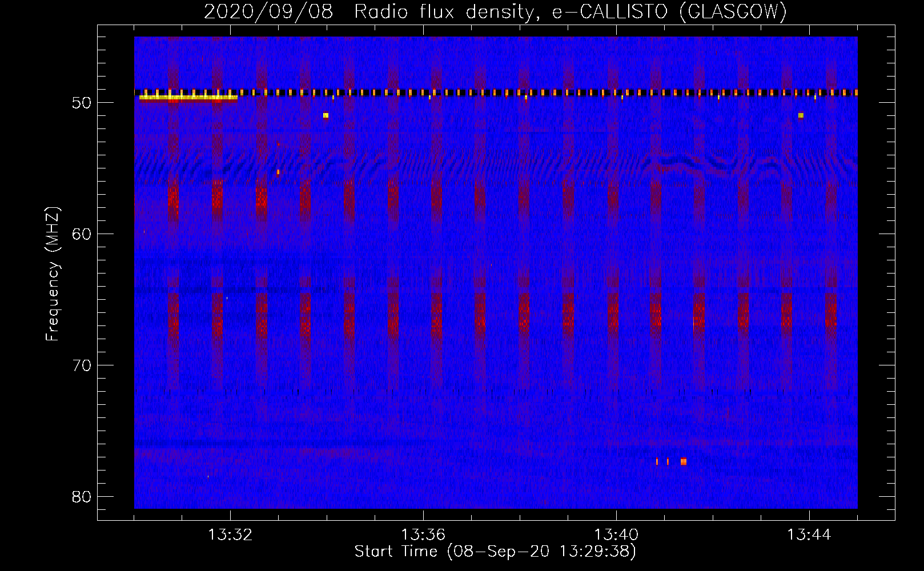Click the 'Start Time (08-Sep-20 13:29:38)' label

pyautogui.click(x=495, y=552)
